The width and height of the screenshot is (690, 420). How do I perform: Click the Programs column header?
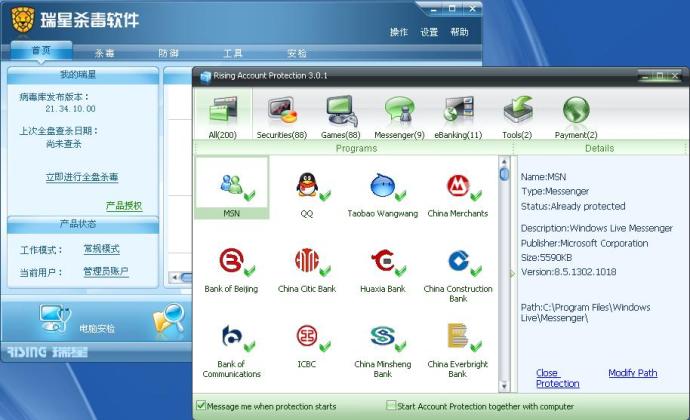click(x=356, y=148)
